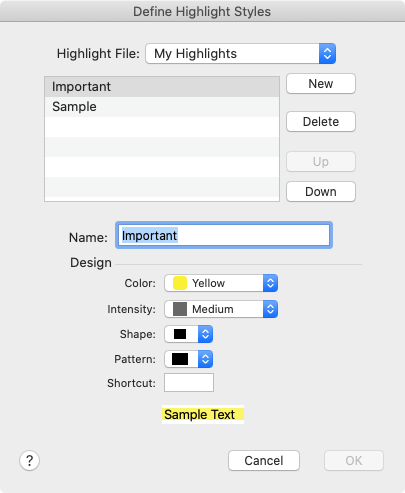Screen dimensions: 405x493
Task: Delete the selected highlight style
Action: pyautogui.click(x=321, y=122)
